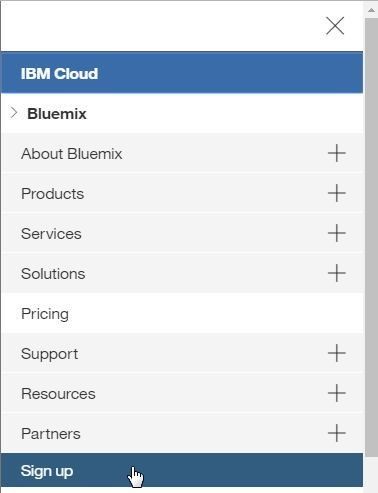
Task: Expand About Bluemix with its plus icon
Action: [337, 153]
